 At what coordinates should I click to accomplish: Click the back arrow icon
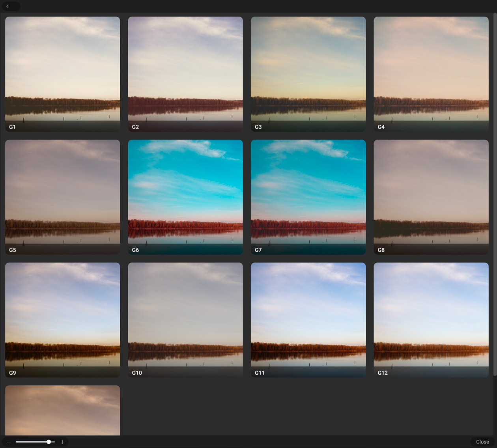click(x=7, y=6)
